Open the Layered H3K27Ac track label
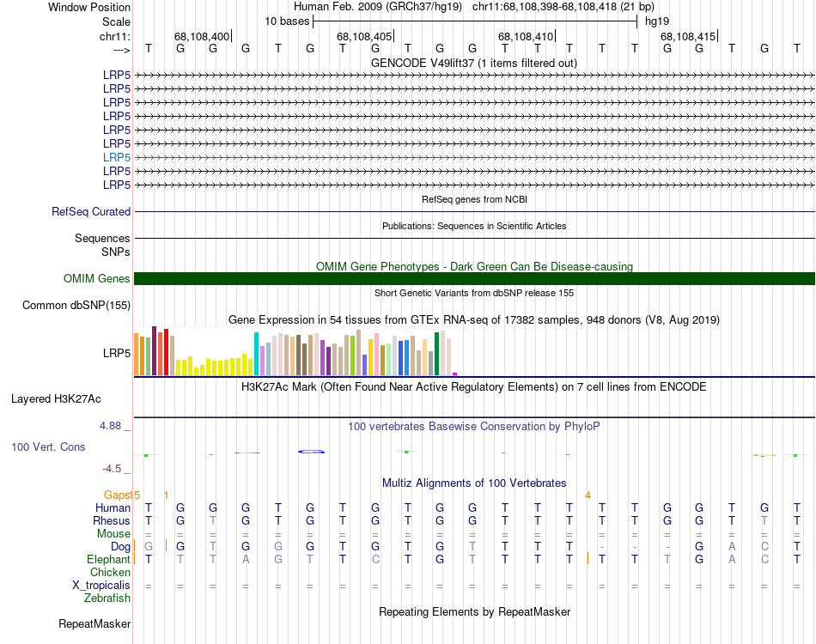Image resolution: width=816 pixels, height=644 pixels. click(56, 398)
